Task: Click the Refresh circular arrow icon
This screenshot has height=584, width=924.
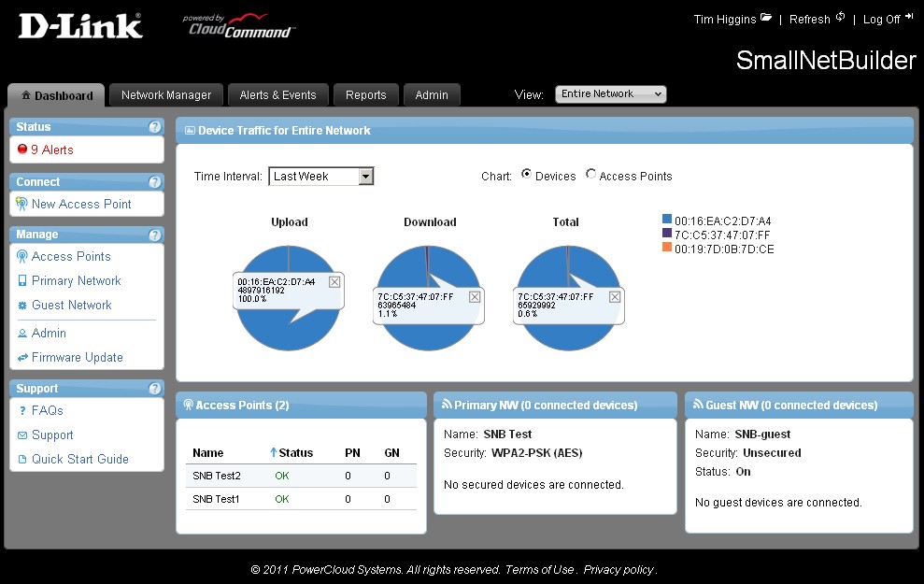Action: point(840,17)
